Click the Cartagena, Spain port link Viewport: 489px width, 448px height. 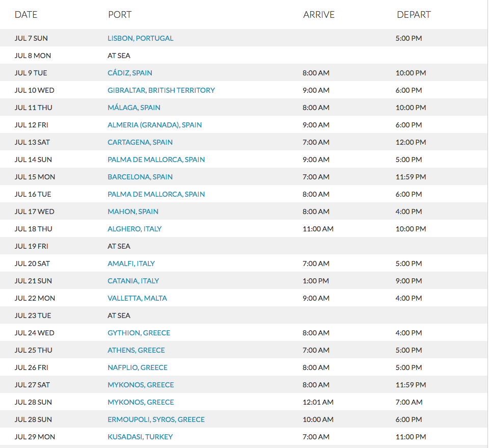(140, 142)
